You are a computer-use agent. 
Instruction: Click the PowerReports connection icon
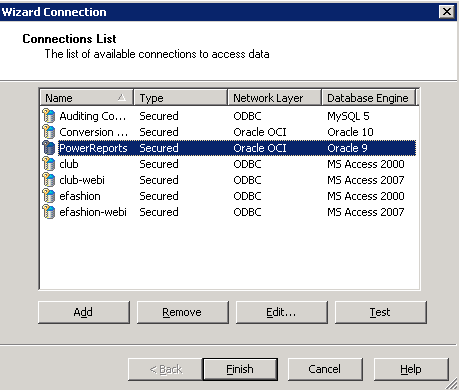pyautogui.click(x=49, y=148)
